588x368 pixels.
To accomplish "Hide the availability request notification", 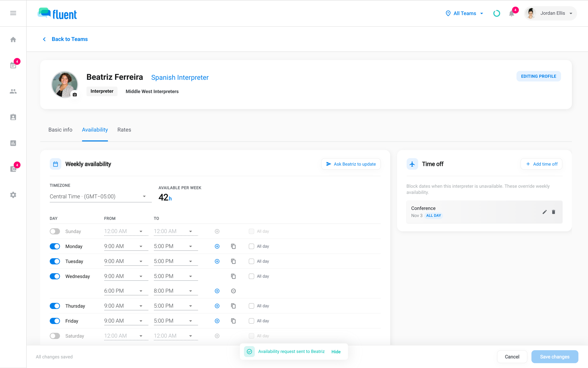I will 336,352.
